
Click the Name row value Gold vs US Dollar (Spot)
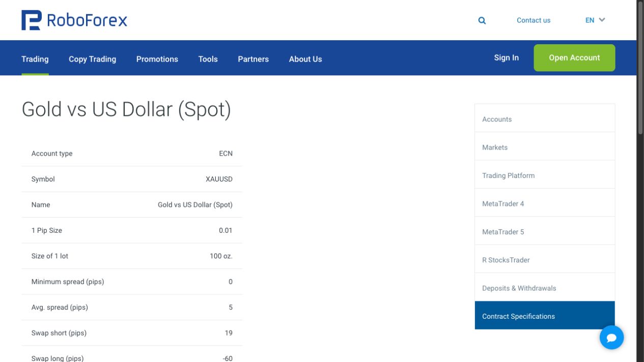[195, 204]
